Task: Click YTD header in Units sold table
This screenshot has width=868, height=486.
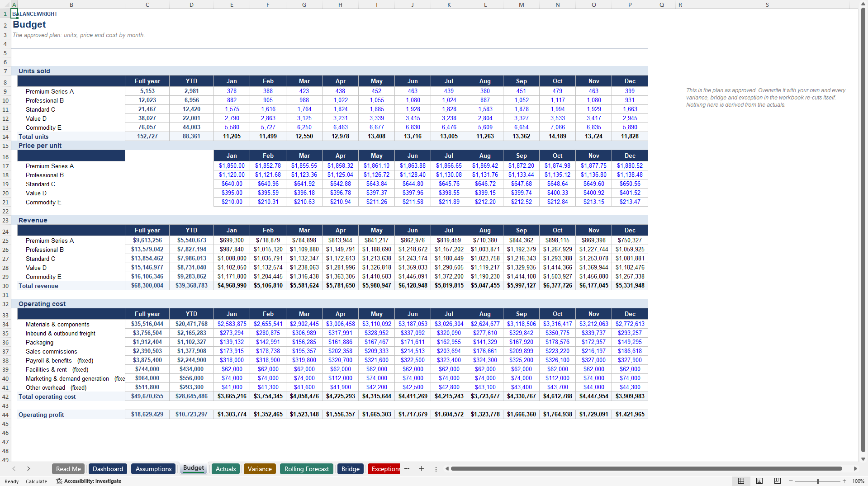Action: [192, 81]
